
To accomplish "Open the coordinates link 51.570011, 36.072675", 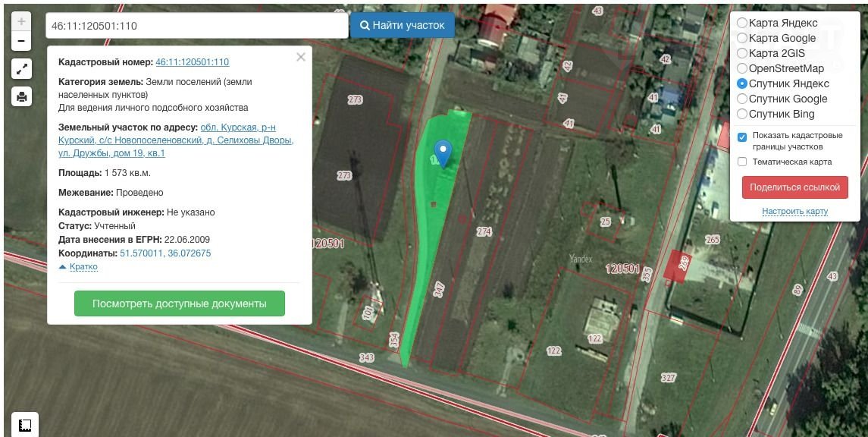I will [x=165, y=253].
